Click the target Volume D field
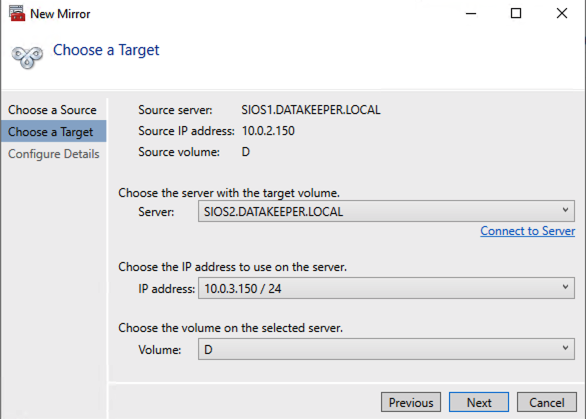This screenshot has height=419, width=586. click(386, 349)
